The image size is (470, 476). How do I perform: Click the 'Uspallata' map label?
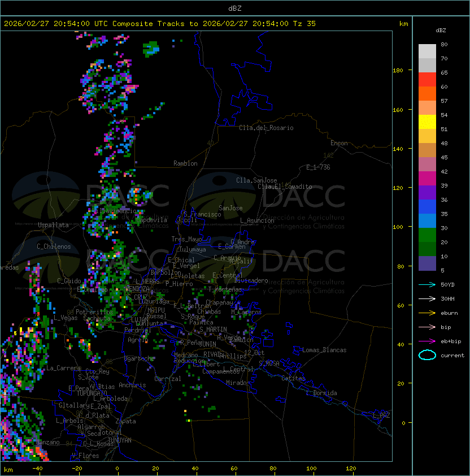click(x=53, y=225)
